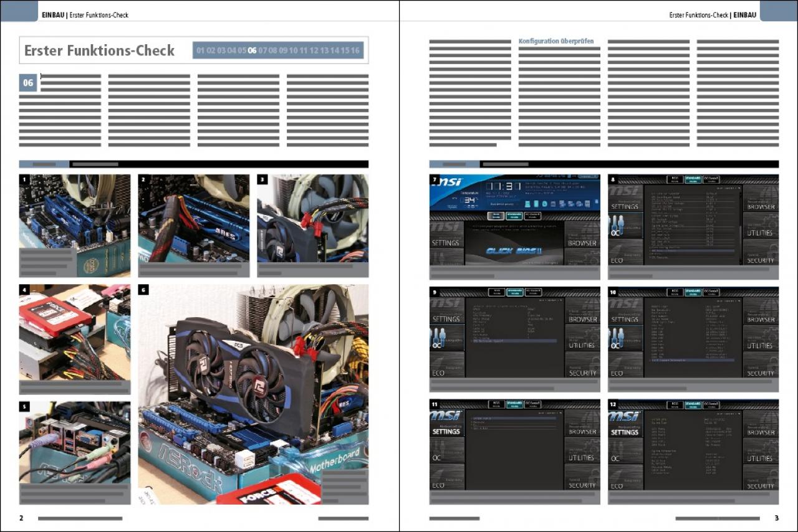
Task: Click the Konfiguration überprüfen heading
Action: coord(556,41)
